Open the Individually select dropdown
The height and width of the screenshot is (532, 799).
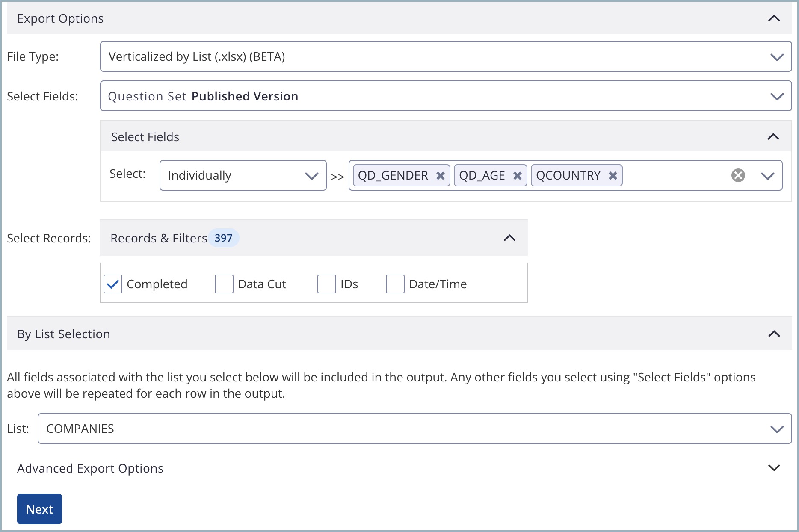pyautogui.click(x=312, y=175)
